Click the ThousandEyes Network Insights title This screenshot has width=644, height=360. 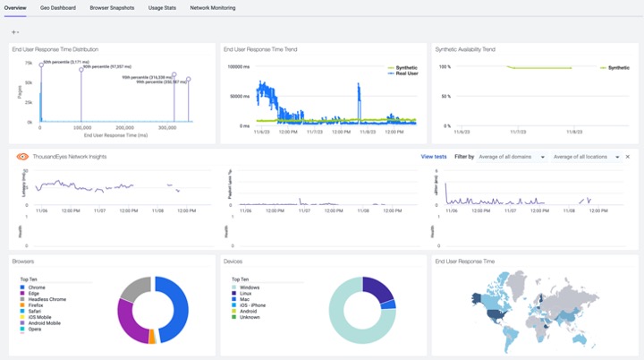click(x=70, y=157)
